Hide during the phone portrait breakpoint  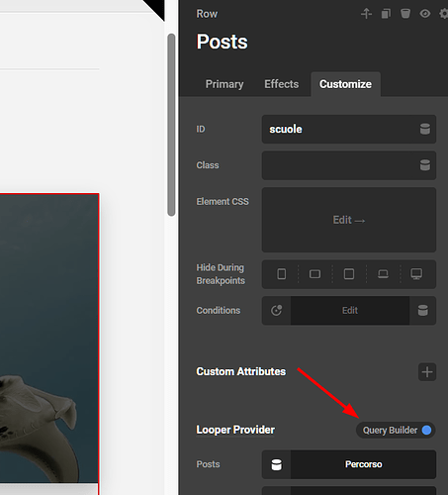[x=282, y=274]
